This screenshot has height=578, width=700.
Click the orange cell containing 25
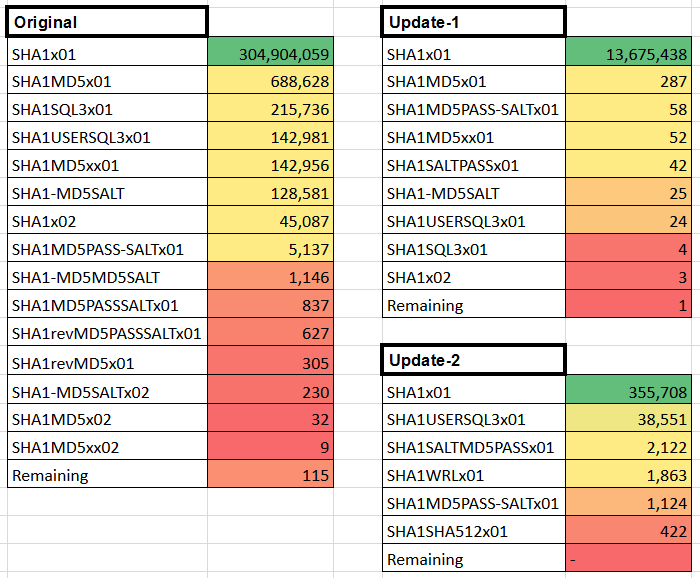[x=629, y=192]
